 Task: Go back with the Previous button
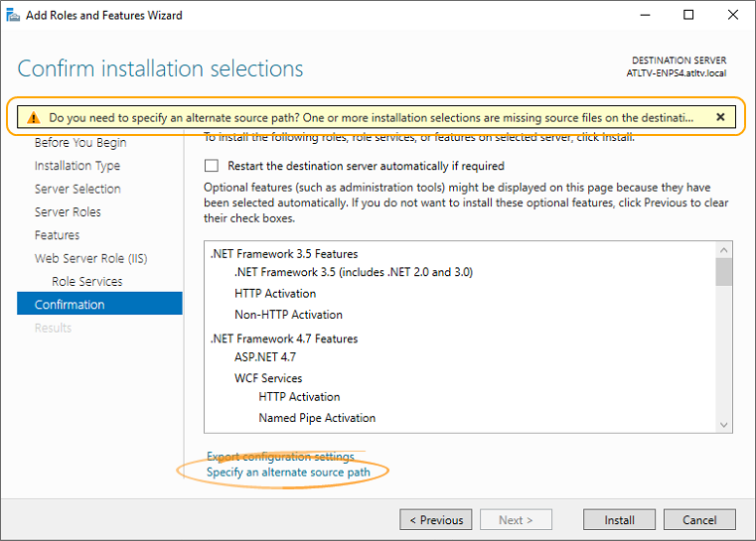tap(436, 520)
